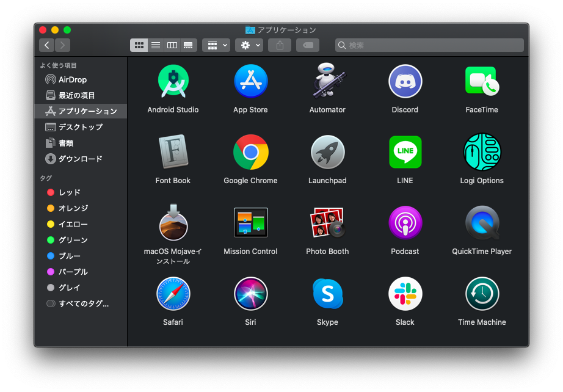Enable gallery view mode

tap(187, 45)
